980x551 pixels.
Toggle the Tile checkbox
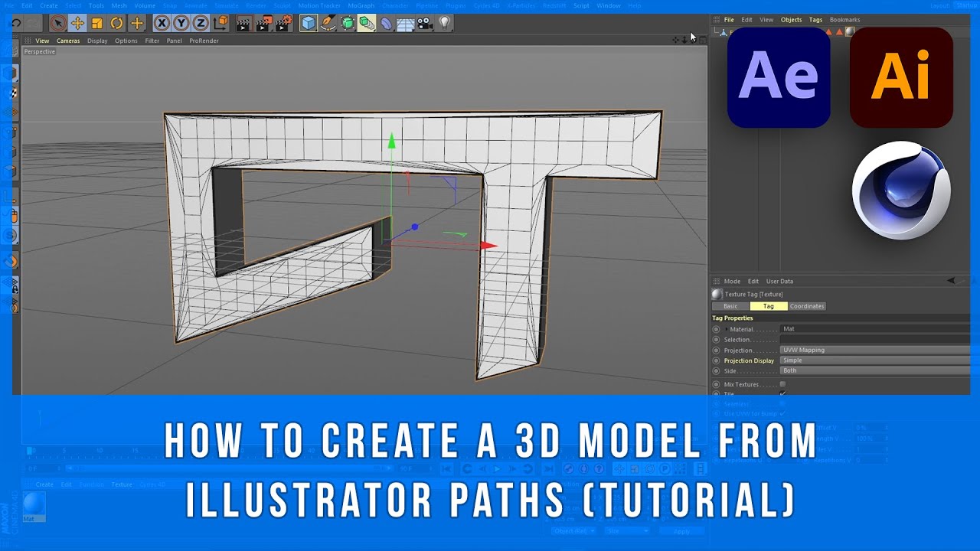coord(782,393)
